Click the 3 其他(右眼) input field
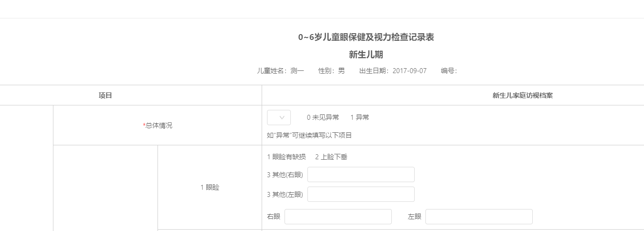 361,174
